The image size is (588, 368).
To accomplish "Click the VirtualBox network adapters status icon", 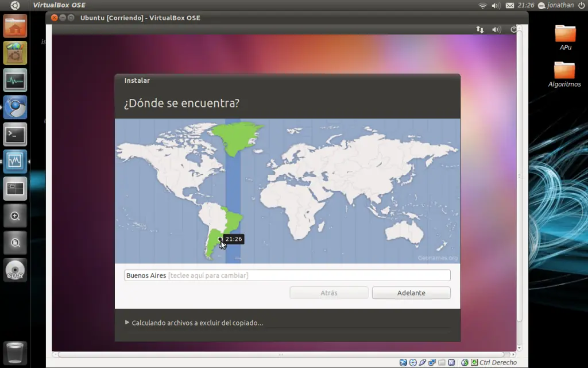I will click(x=432, y=362).
